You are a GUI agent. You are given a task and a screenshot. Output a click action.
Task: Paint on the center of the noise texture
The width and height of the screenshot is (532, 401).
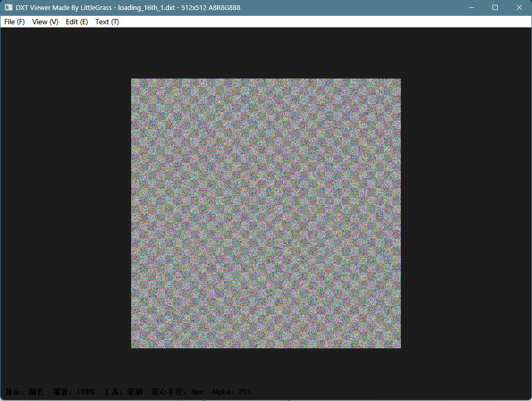[x=266, y=213]
